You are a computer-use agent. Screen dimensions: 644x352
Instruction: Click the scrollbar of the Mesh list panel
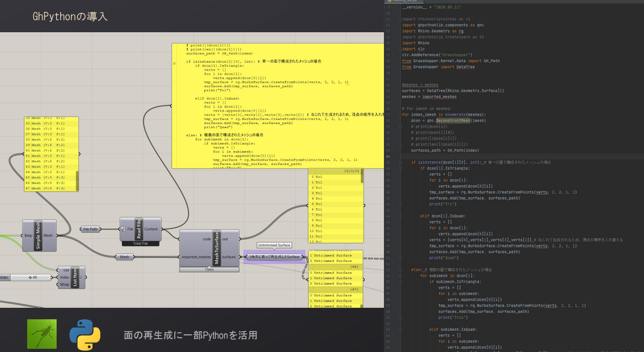77,181
